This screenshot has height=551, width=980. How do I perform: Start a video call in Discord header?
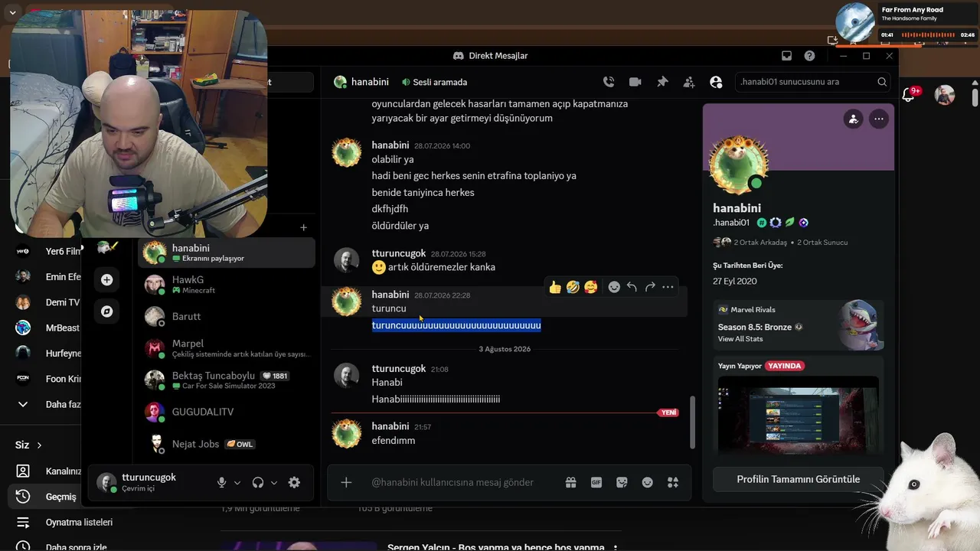coord(635,82)
